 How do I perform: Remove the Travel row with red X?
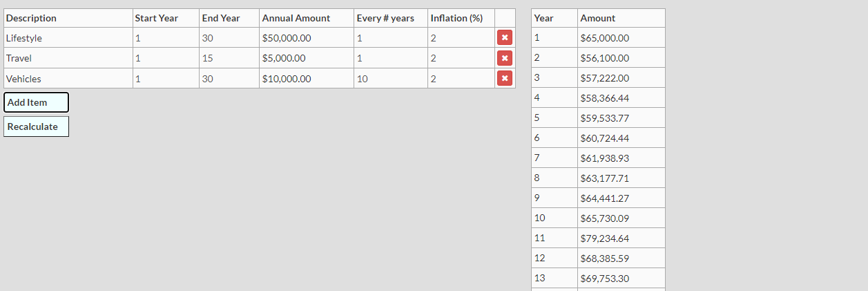coord(505,58)
